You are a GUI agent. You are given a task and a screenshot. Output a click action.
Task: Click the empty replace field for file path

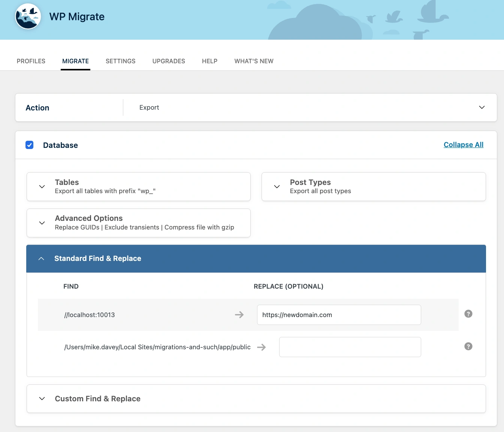(x=350, y=347)
